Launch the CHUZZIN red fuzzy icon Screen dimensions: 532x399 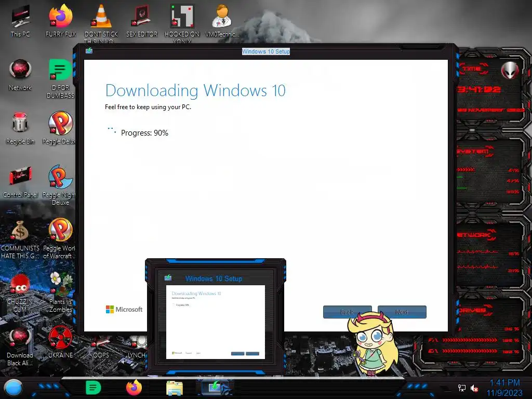pos(20,292)
